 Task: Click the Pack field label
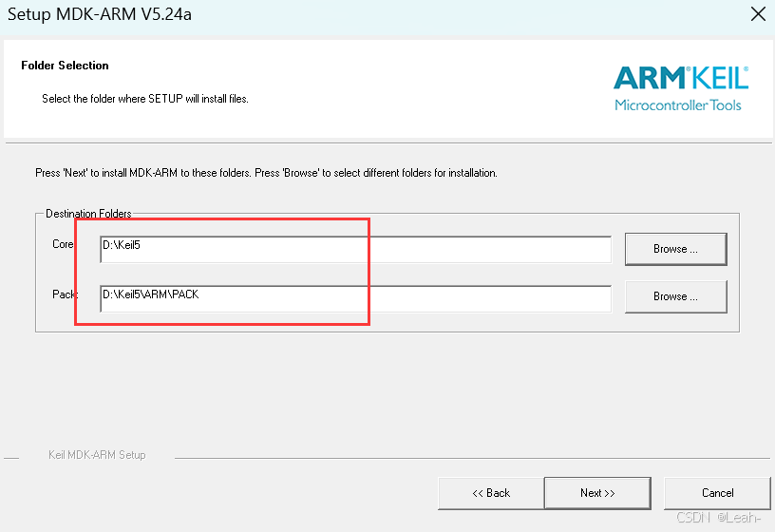(65, 294)
